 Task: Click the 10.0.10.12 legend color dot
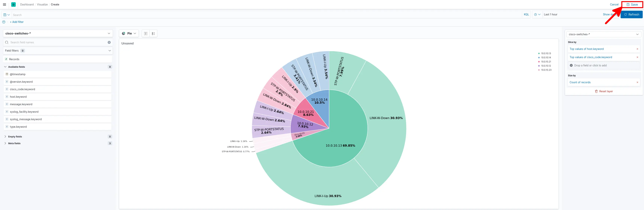click(539, 66)
